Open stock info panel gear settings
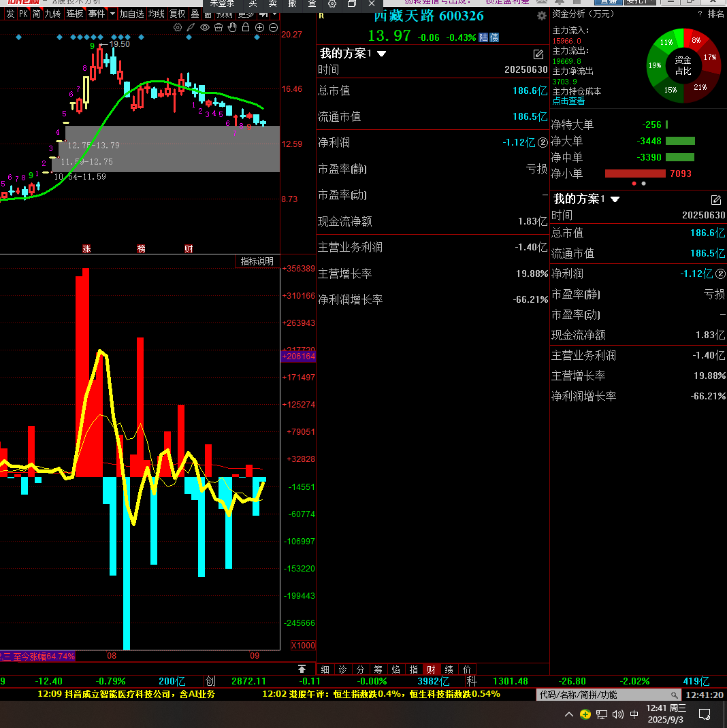 point(542,16)
